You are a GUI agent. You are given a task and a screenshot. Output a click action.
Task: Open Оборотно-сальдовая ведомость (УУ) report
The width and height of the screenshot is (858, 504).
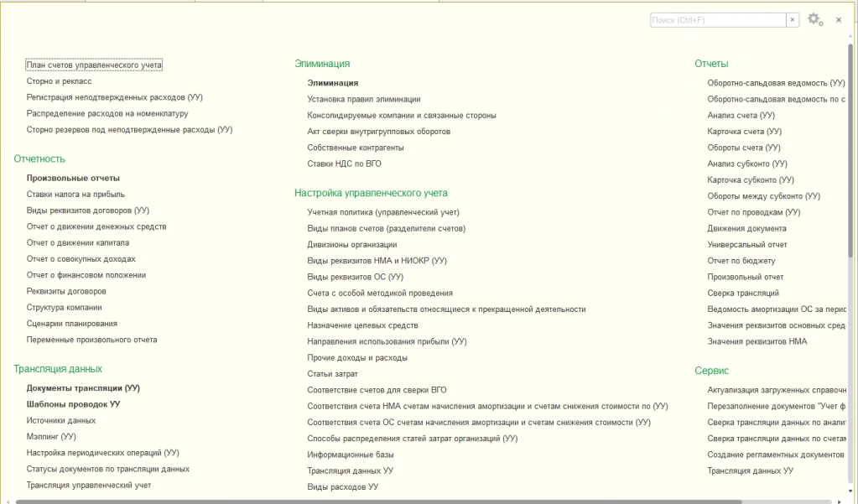coord(776,83)
